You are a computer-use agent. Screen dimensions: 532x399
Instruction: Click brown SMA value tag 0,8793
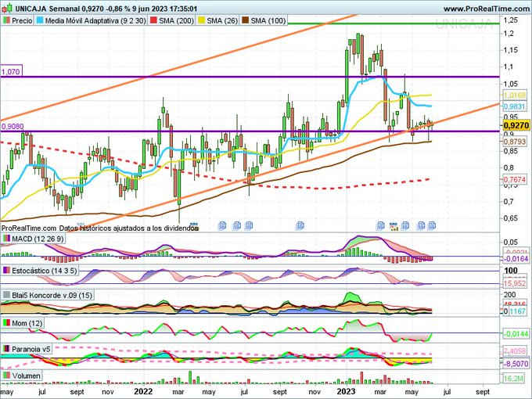[514, 141]
